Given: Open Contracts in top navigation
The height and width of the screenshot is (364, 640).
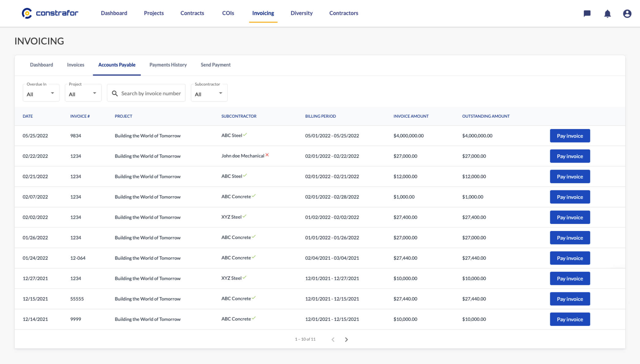Looking at the screenshot, I should pos(192,13).
